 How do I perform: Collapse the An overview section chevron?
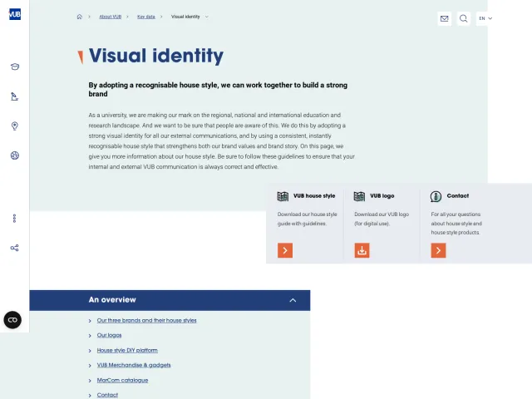pos(293,300)
